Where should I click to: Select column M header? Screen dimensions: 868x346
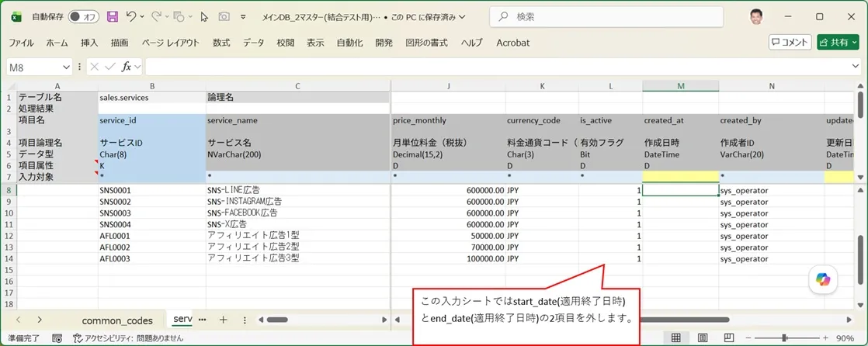tap(680, 85)
